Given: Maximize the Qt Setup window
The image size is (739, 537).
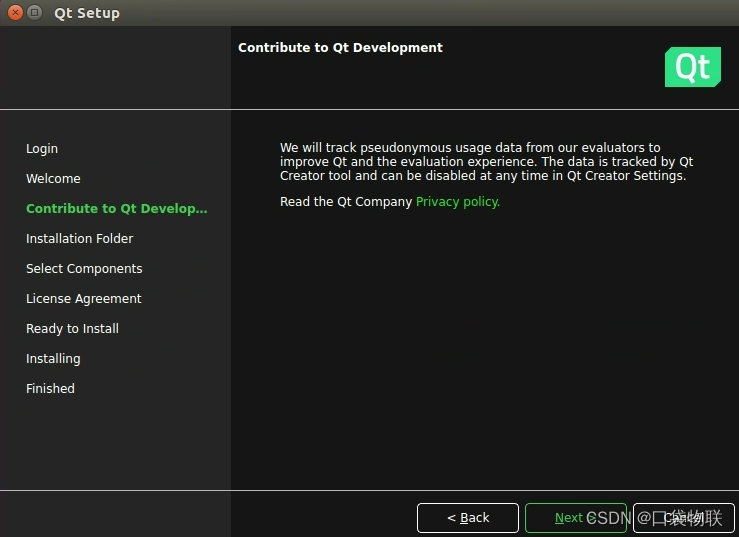Looking at the screenshot, I should 34,12.
